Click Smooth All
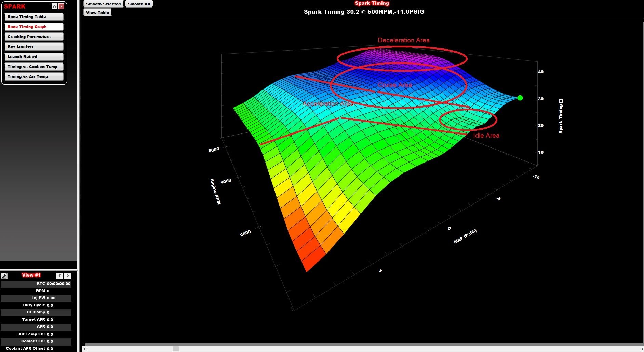 (x=139, y=4)
